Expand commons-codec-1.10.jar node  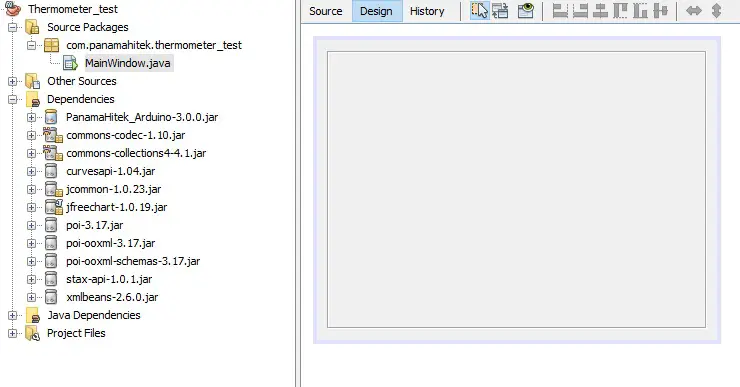(31, 135)
